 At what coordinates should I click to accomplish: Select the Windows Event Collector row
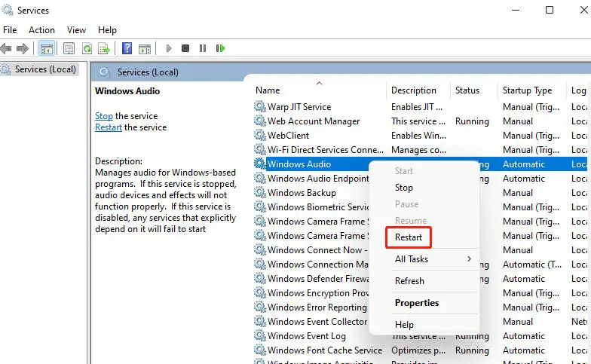coord(317,322)
